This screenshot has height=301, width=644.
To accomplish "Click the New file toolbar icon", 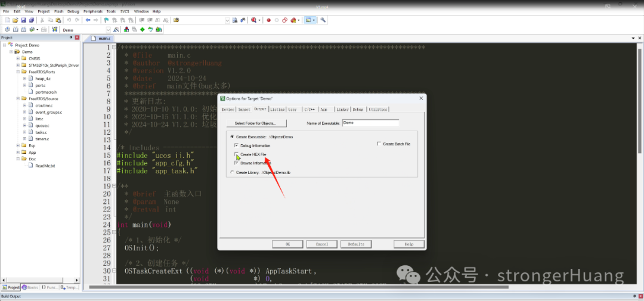I will click(7, 20).
